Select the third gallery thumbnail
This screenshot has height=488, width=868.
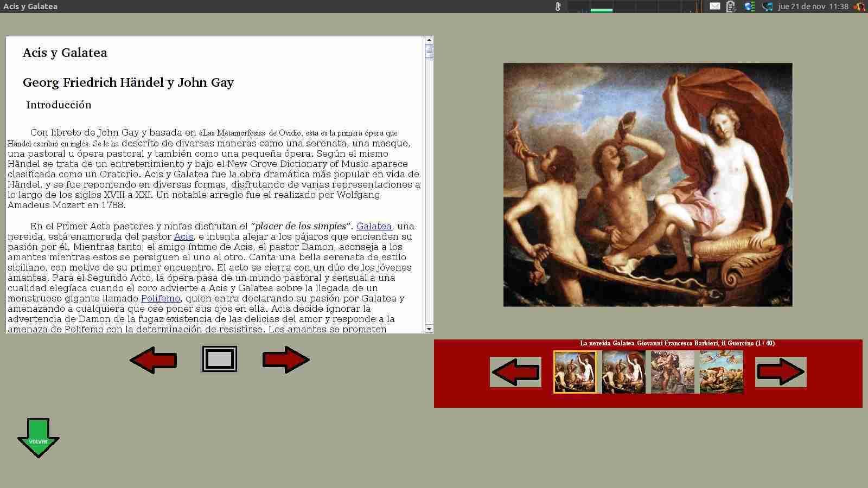673,372
